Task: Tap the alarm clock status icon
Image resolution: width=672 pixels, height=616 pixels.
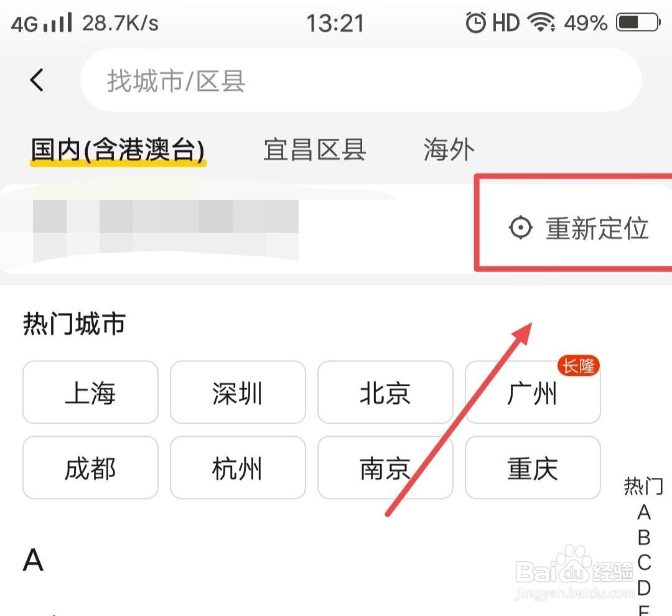Action: coord(476,22)
